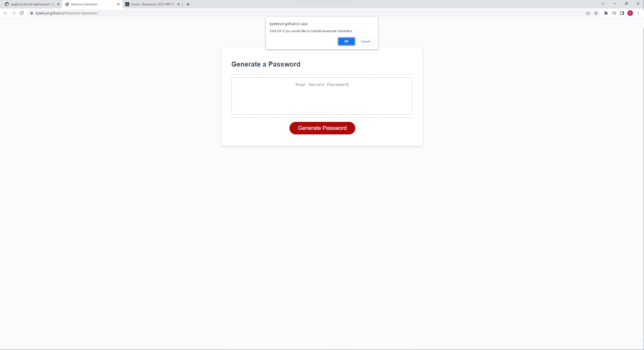Click OK in the lowercase dialog
The image size is (644, 350).
coord(346,41)
